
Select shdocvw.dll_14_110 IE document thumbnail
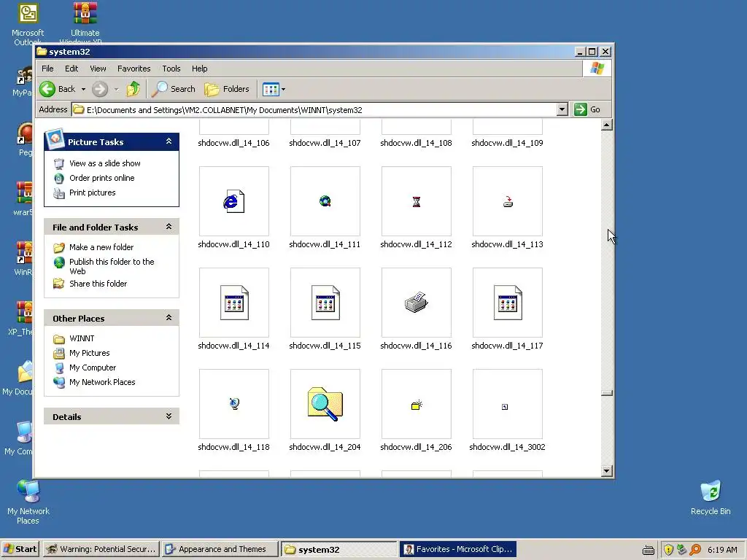click(234, 201)
